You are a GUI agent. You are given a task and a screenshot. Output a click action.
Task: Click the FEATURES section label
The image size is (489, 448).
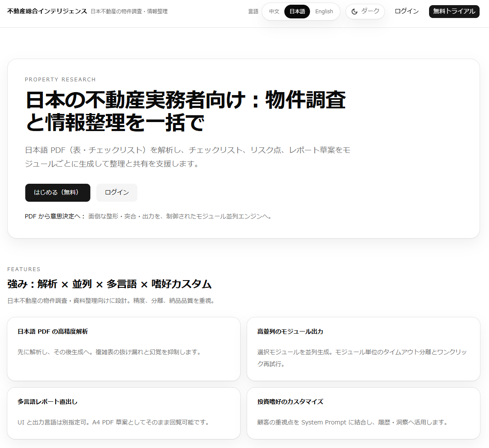pos(24,269)
